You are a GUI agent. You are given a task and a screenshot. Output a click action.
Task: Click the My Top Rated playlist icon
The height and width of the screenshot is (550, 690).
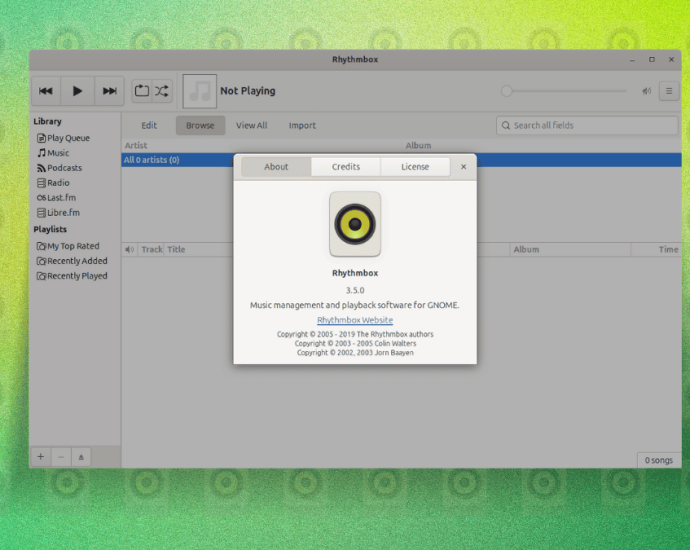41,246
